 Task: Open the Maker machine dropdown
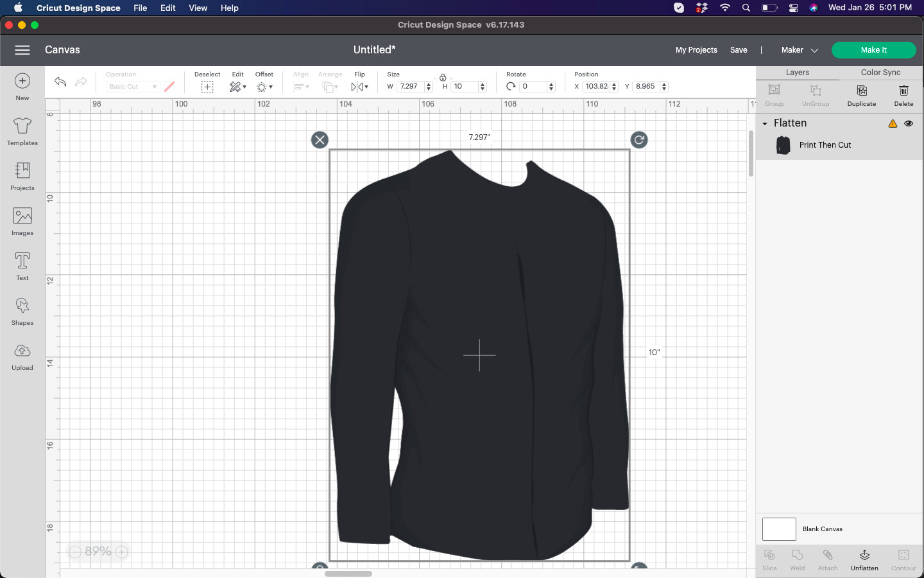[800, 50]
